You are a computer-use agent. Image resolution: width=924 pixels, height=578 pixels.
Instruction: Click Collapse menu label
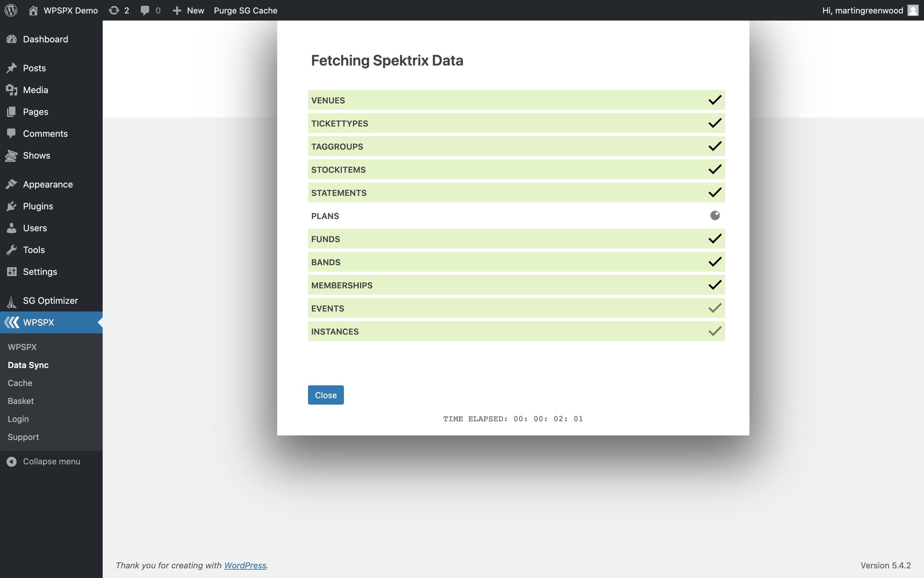52,461
